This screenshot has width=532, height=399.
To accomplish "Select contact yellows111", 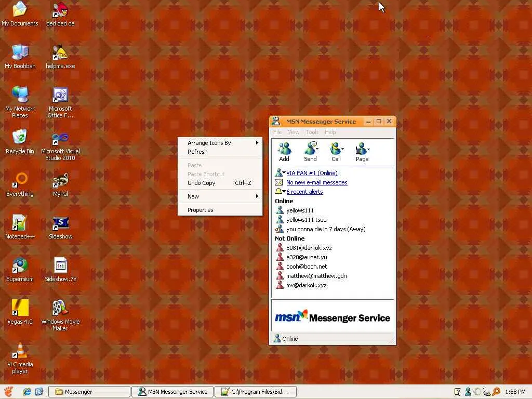I will (x=300, y=210).
